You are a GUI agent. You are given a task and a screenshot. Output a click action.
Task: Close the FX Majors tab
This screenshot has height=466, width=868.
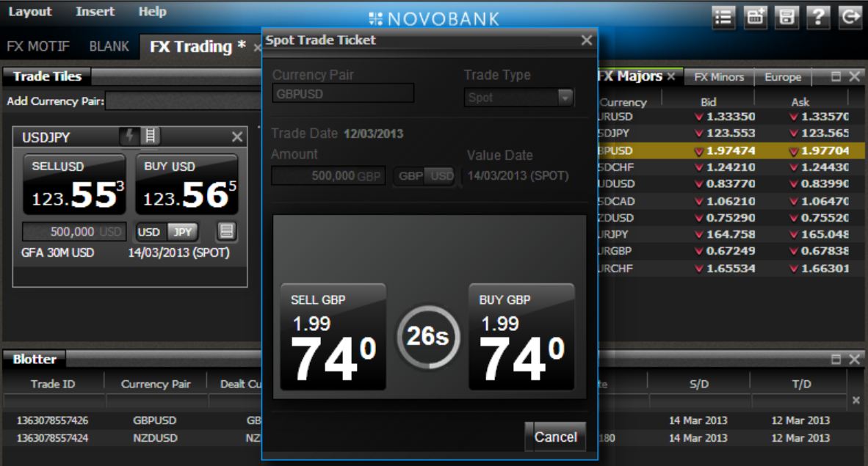click(671, 76)
